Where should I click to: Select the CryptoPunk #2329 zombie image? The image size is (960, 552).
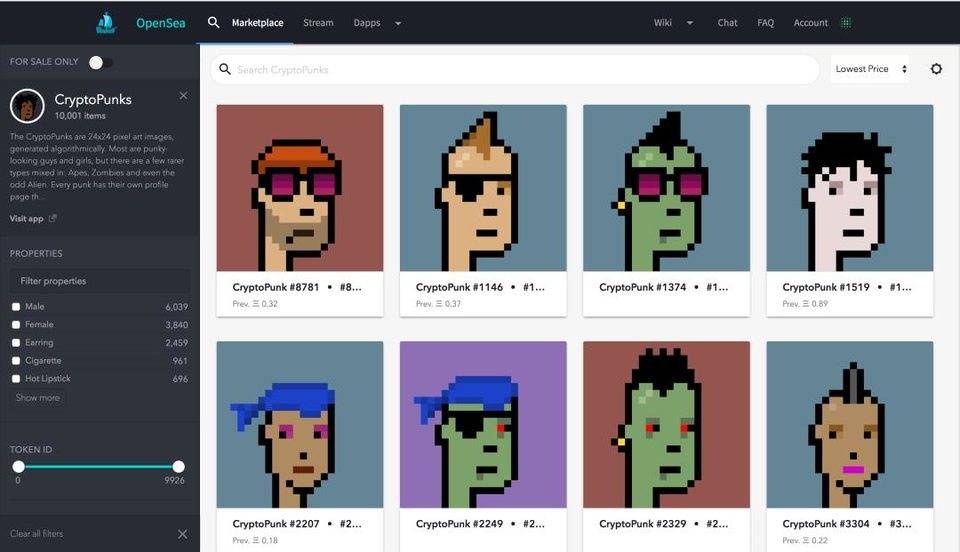click(x=666, y=425)
